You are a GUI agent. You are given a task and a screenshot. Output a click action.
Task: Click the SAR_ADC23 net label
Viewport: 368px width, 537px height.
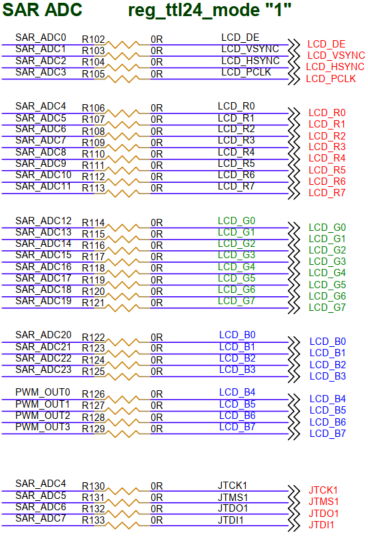pos(43,370)
